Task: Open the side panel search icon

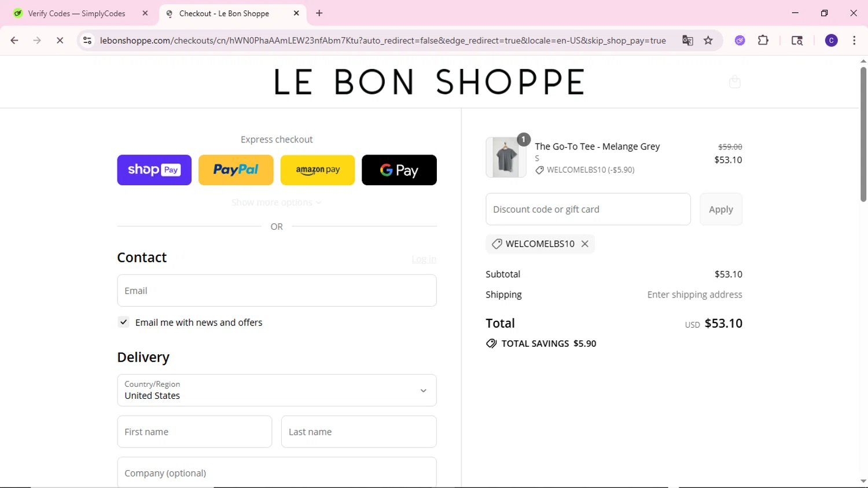Action: [x=797, y=41]
